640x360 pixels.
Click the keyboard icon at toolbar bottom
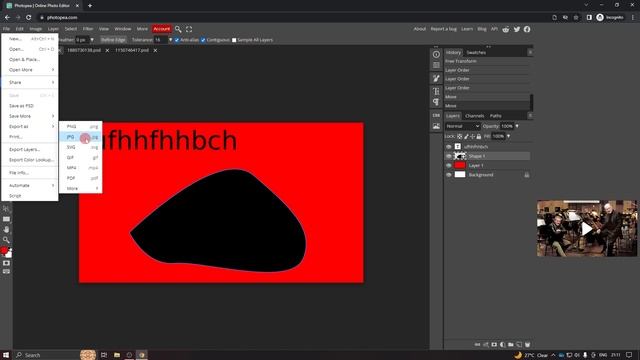tap(6, 271)
